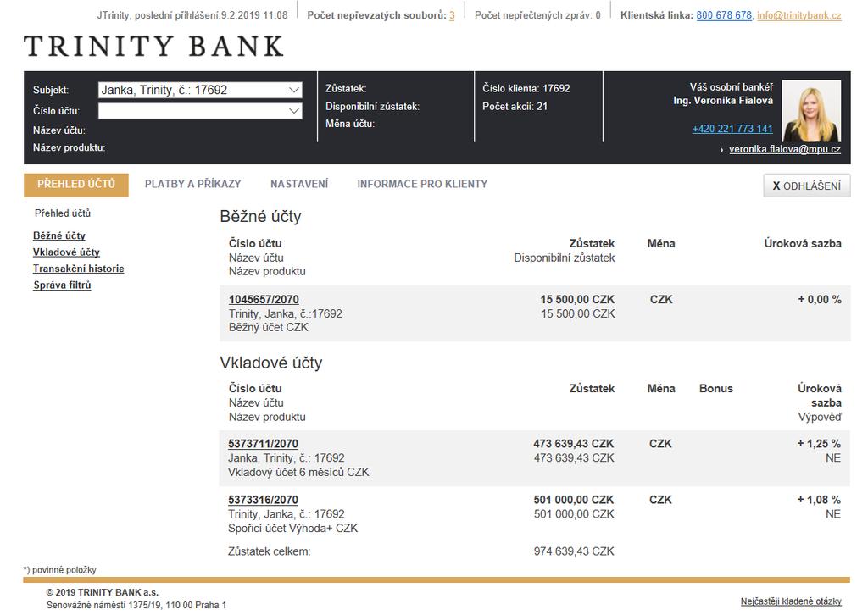Select the 473 639,43 CZK bold balance
868x615 pixels.
click(x=574, y=444)
